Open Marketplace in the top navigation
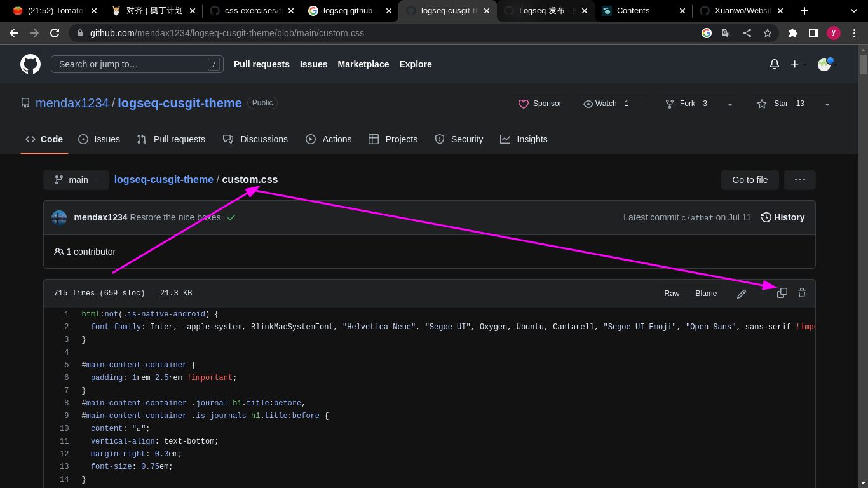Image resolution: width=868 pixels, height=488 pixels. pos(363,64)
